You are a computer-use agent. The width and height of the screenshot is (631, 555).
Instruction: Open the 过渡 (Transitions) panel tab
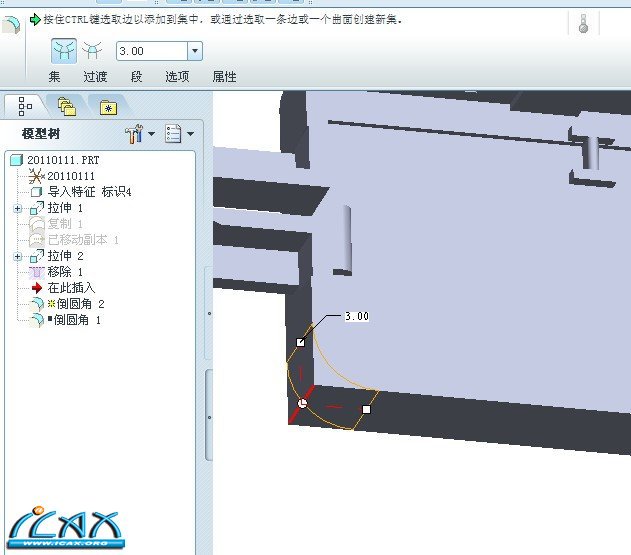click(x=95, y=76)
